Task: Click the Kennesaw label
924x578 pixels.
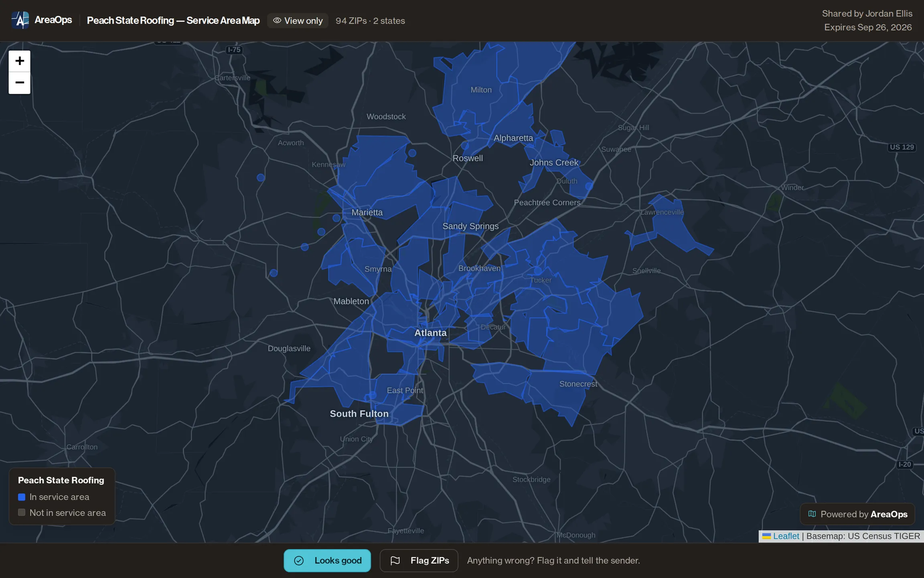Action: pos(328,165)
